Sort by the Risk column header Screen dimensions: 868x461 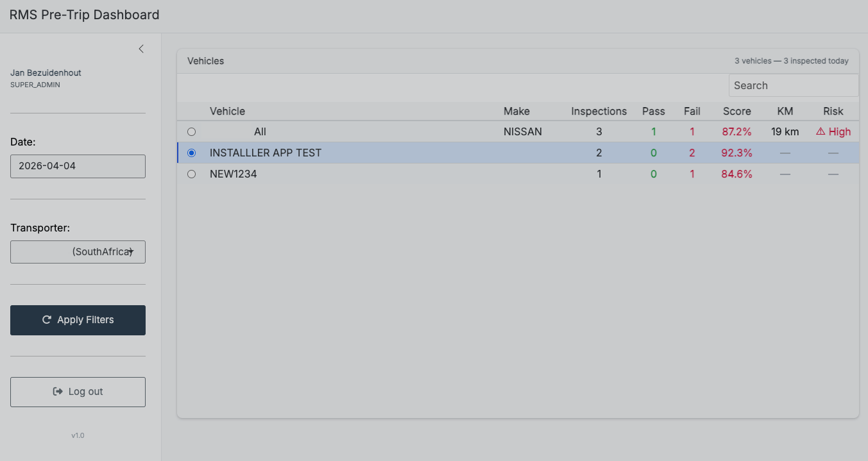[833, 112]
